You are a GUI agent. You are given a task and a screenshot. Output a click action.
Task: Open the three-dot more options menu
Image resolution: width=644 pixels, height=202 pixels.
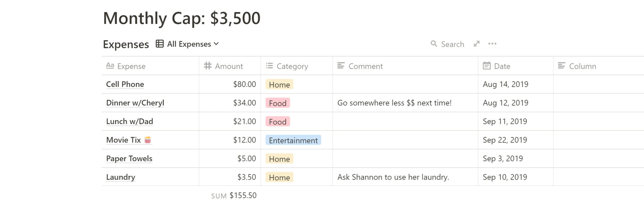click(x=492, y=44)
